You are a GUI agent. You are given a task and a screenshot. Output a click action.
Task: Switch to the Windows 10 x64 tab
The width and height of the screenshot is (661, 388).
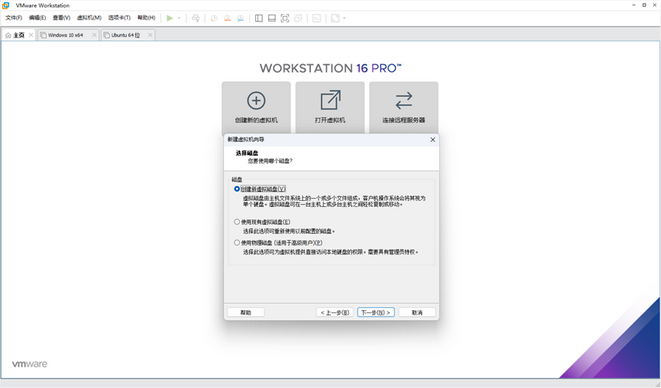pos(65,35)
